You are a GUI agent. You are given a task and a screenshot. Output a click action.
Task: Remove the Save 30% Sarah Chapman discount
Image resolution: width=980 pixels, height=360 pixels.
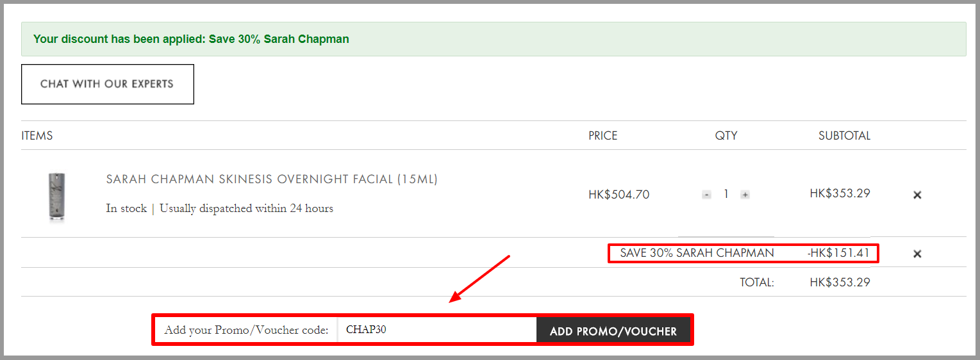tap(917, 254)
